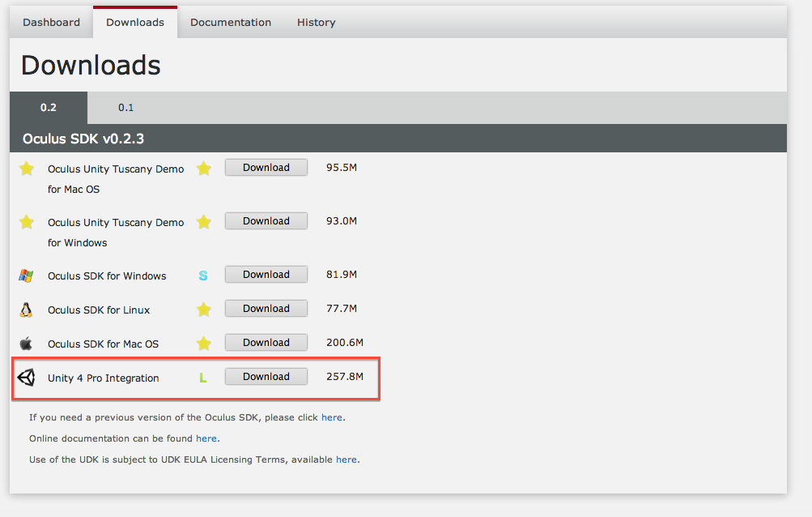Click the 81.9M file size value
The height and width of the screenshot is (517, 812).
(342, 275)
